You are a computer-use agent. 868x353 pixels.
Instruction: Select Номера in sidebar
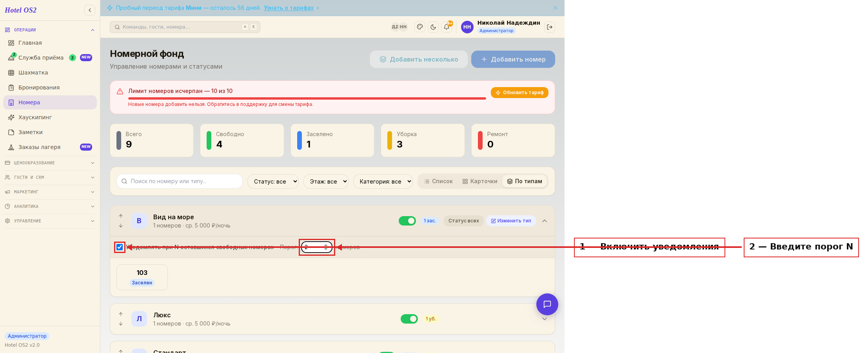point(50,102)
